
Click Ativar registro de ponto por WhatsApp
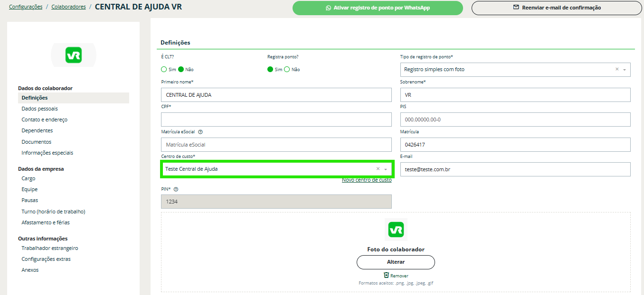pos(378,8)
